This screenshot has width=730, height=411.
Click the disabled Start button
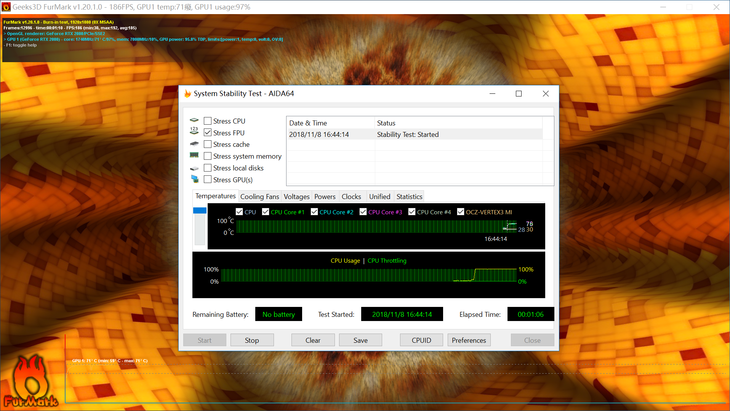pyautogui.click(x=204, y=340)
